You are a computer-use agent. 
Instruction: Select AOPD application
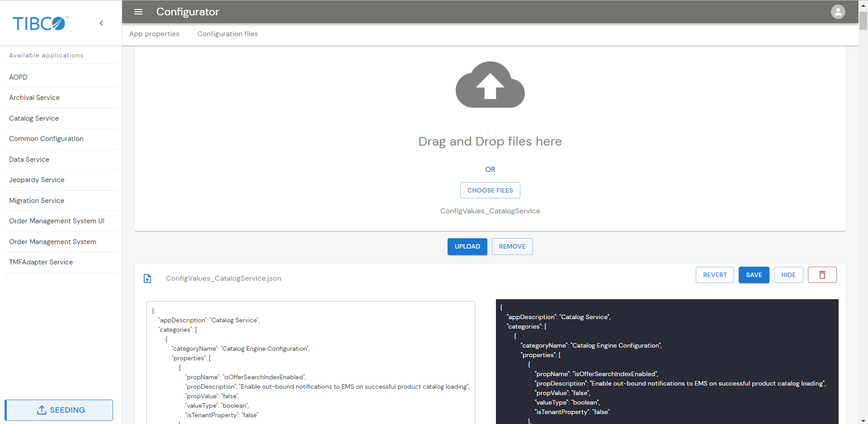click(61, 77)
